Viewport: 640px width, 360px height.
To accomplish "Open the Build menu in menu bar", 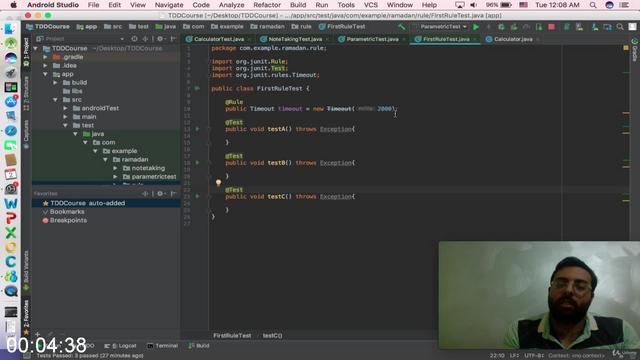I will point(298,5).
